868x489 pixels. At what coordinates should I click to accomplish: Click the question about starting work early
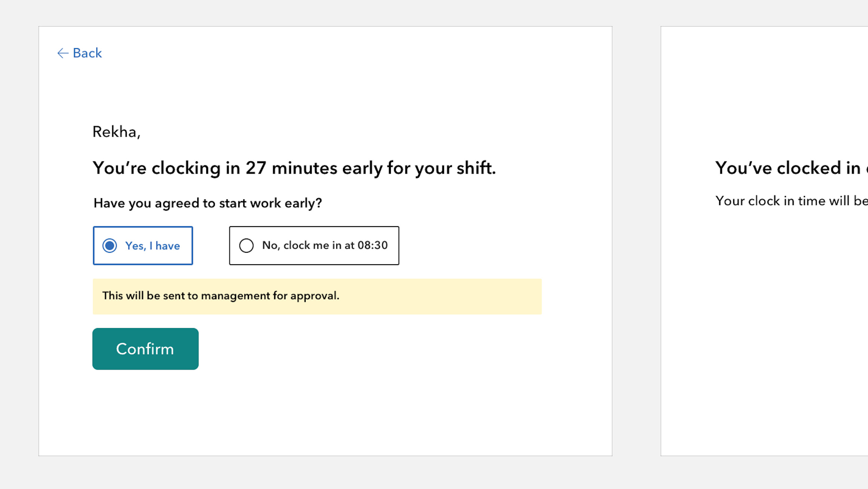point(207,203)
